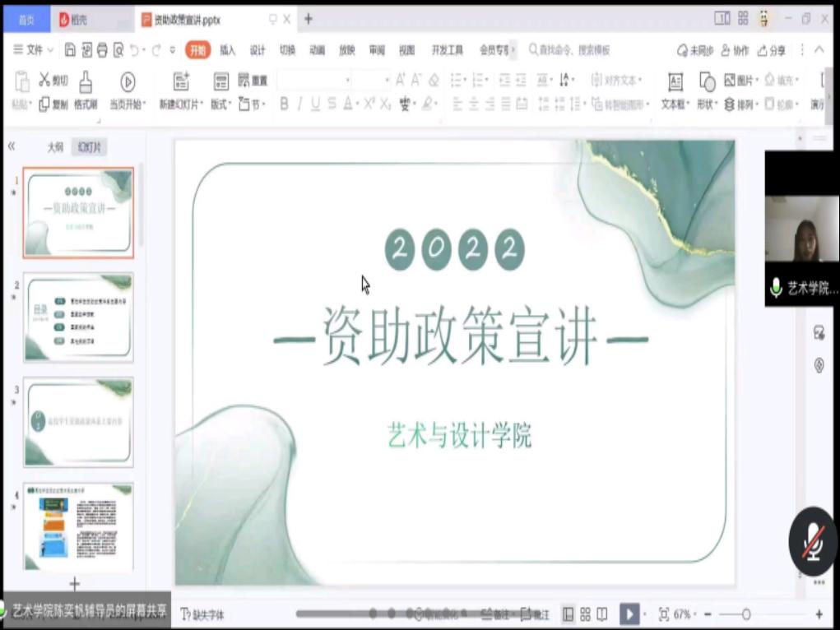
Task: Click the Shapes icon in the ribbon
Action: point(707,81)
